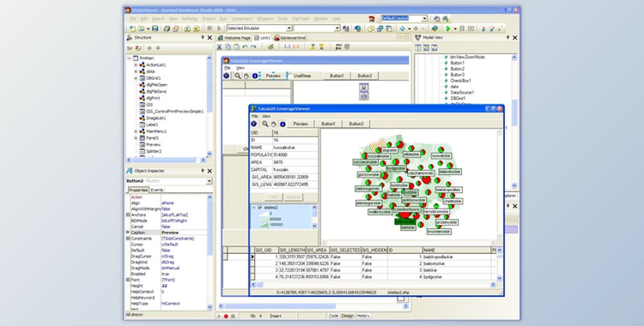Switch to the Events tab in Object Inspector
This screenshot has width=644, height=326.
[157, 190]
